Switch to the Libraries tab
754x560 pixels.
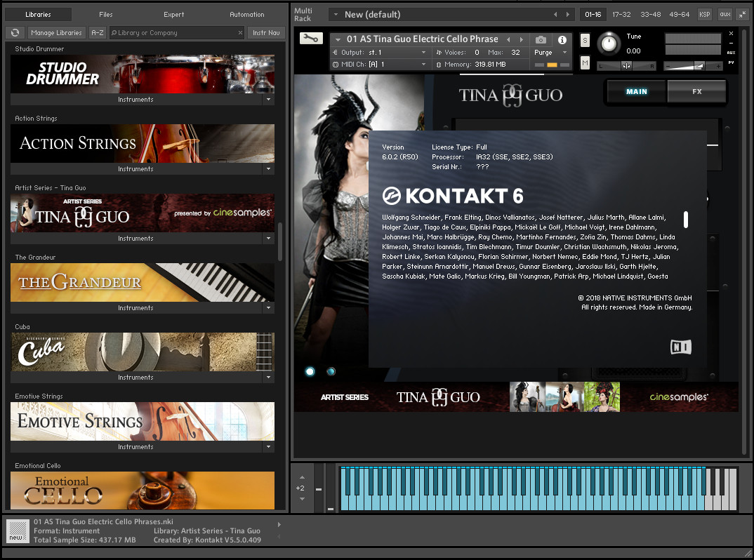(38, 15)
